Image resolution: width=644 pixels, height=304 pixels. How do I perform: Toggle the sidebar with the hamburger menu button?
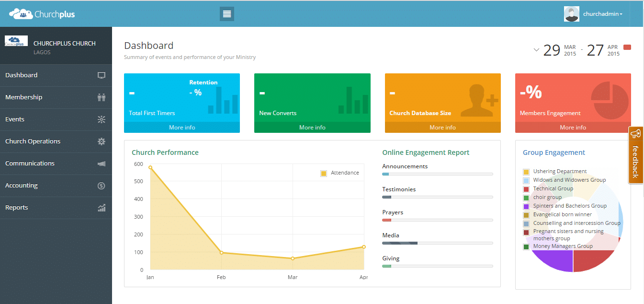[227, 14]
